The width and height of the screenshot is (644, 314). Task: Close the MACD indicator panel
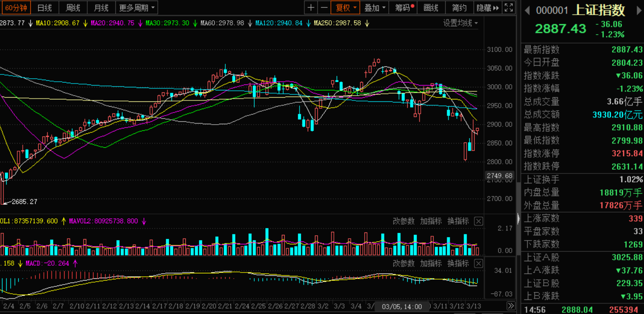click(x=478, y=264)
